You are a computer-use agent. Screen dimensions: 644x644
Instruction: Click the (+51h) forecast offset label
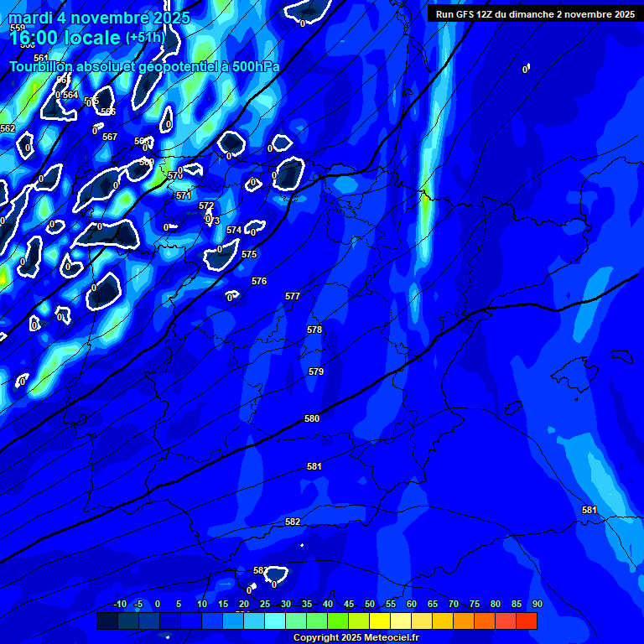(x=145, y=38)
